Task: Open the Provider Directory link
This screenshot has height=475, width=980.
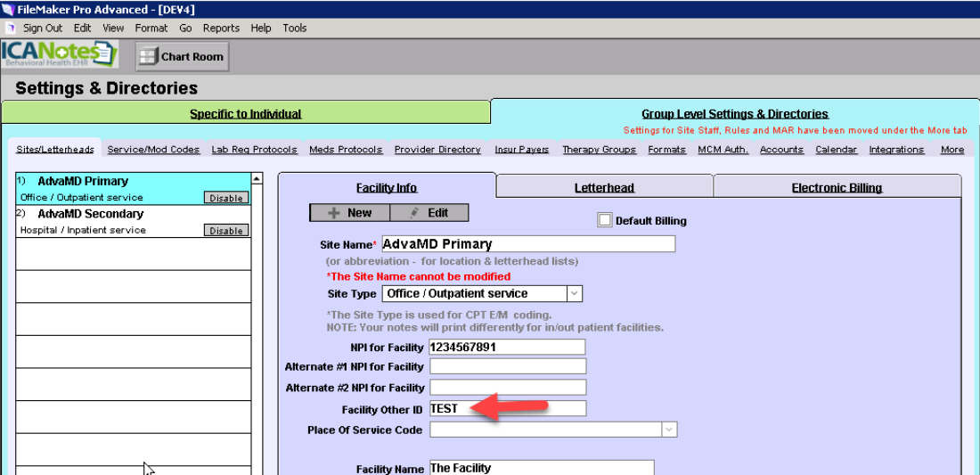Action: (x=437, y=150)
